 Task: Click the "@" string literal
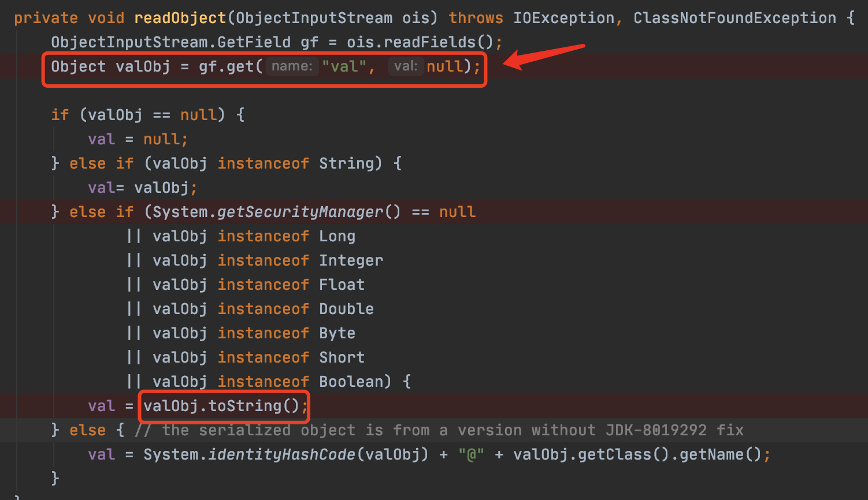coord(471,454)
